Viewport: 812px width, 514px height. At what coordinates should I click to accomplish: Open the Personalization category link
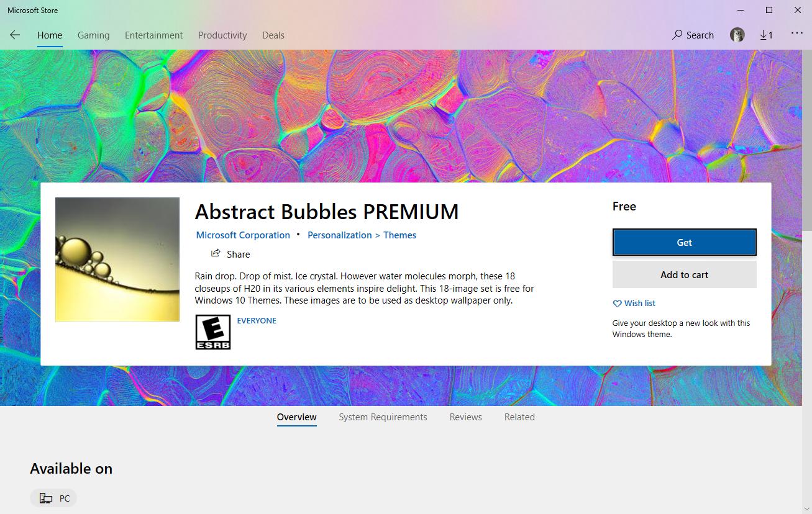coord(340,235)
